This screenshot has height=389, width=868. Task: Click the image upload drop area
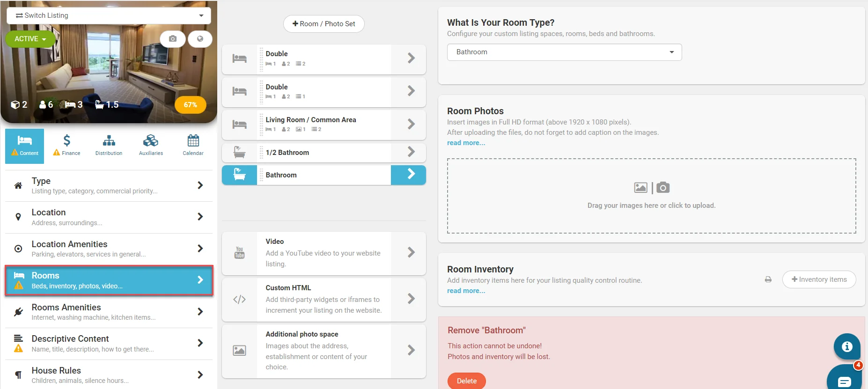coord(651,196)
